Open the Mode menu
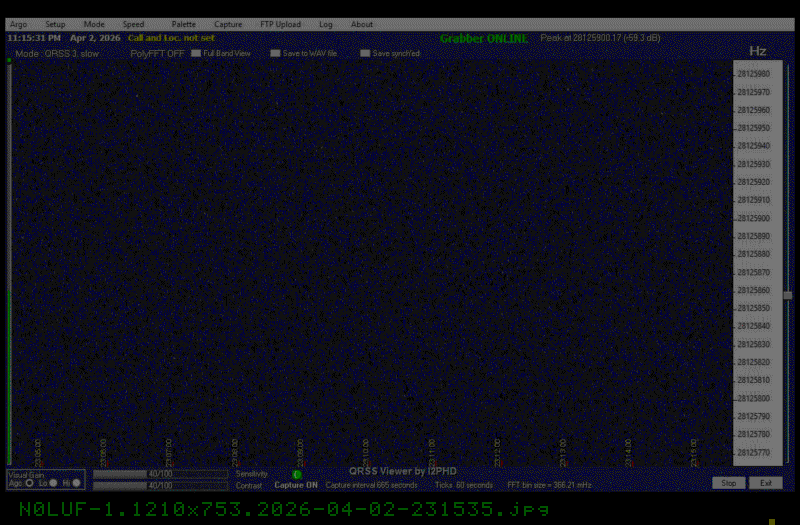This screenshot has height=525, width=800. [x=94, y=24]
